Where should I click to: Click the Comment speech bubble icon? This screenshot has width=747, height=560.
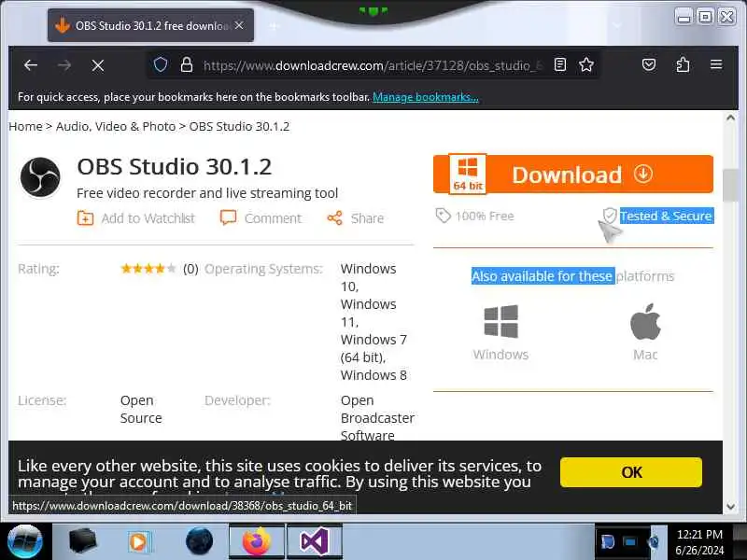click(228, 218)
